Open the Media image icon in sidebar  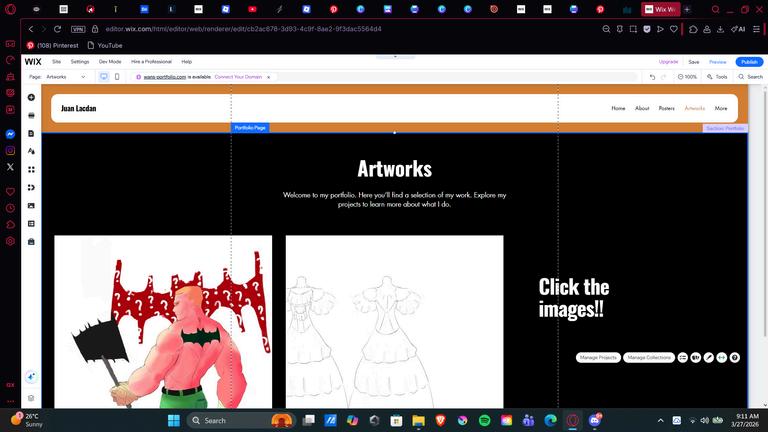click(x=31, y=206)
